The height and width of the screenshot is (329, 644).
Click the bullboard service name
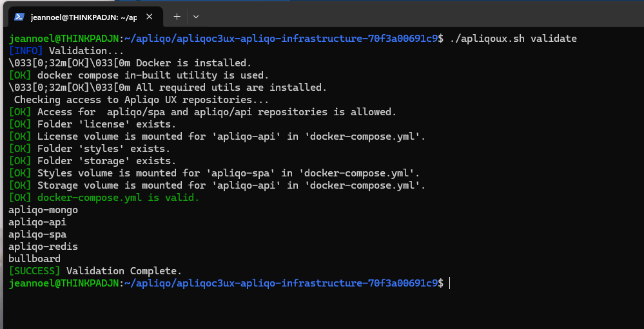pos(34,259)
